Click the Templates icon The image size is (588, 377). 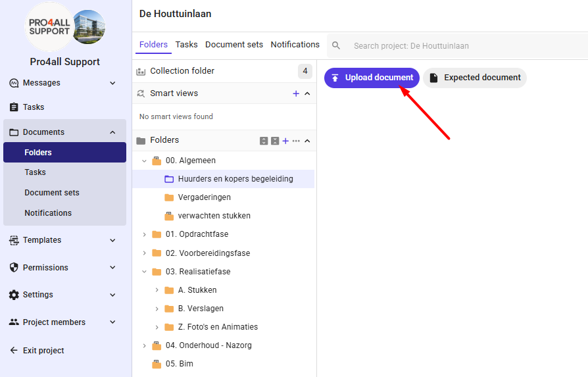point(14,240)
